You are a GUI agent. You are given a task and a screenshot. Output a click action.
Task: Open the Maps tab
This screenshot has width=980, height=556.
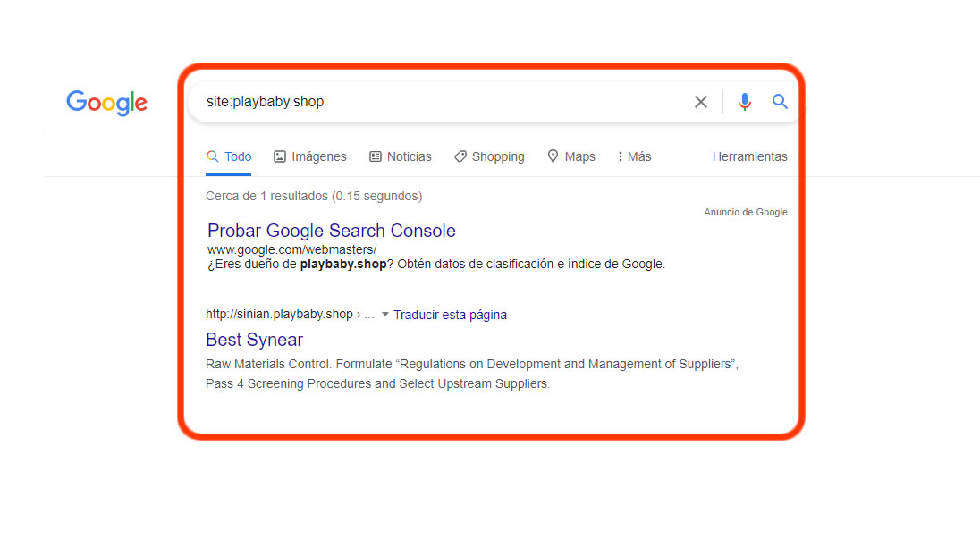[x=571, y=156]
